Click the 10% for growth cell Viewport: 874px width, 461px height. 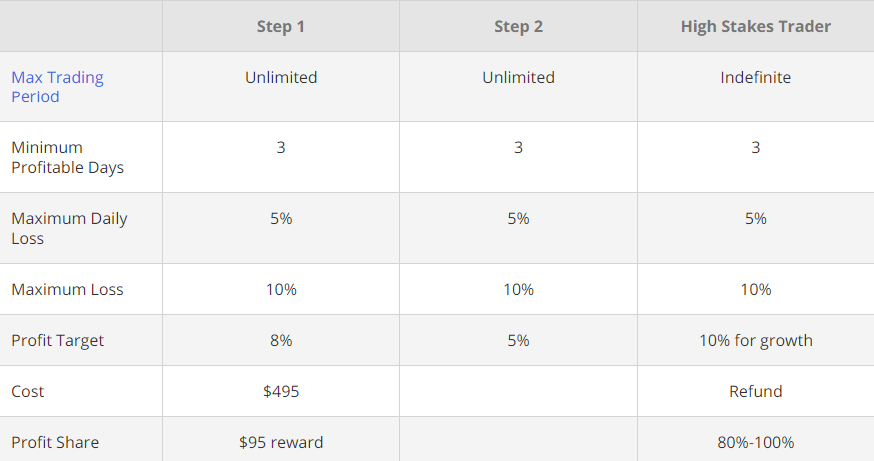coord(755,341)
